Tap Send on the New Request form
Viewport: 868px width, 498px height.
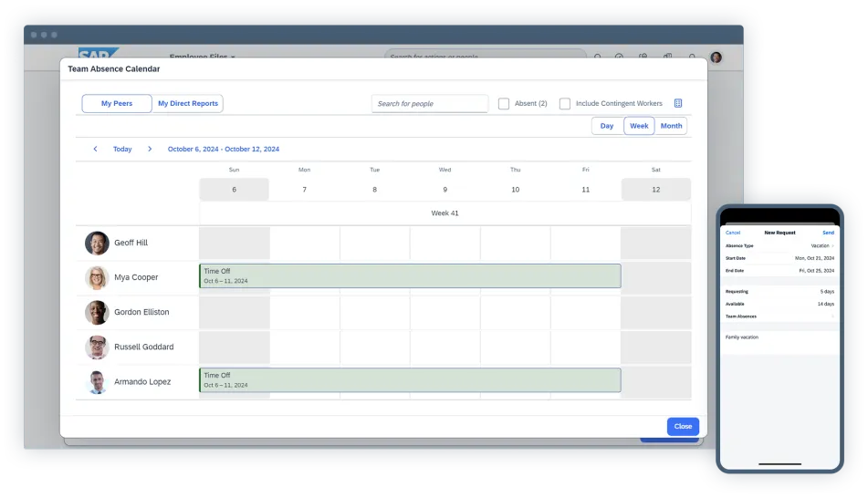click(x=828, y=233)
